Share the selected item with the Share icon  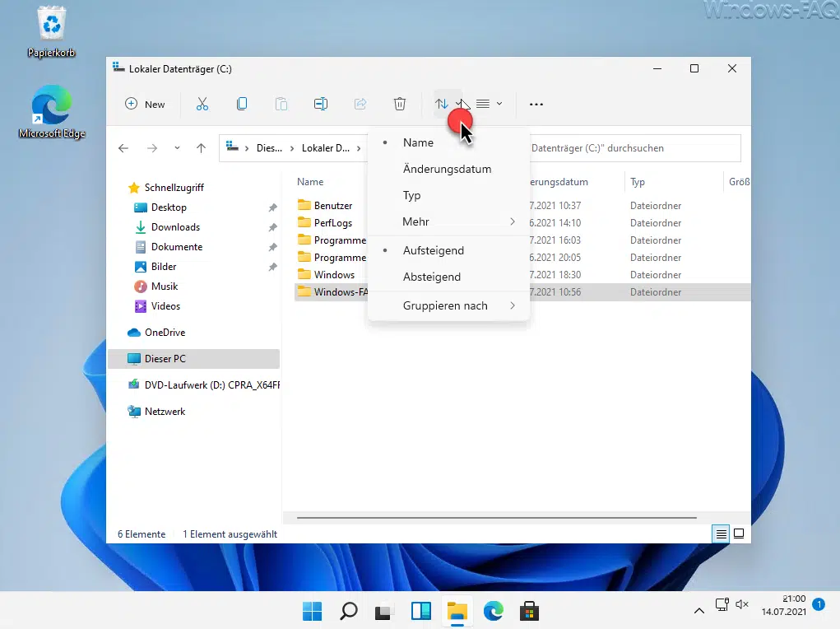click(360, 104)
